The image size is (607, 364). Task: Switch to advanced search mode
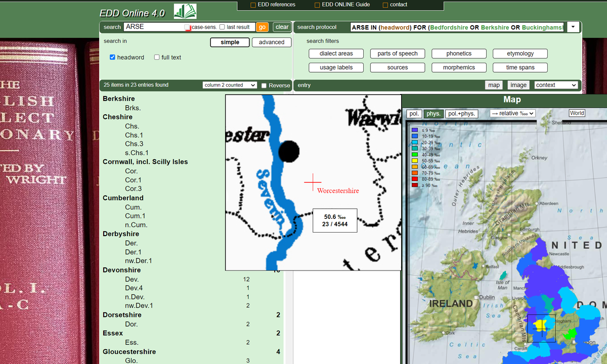click(x=272, y=42)
